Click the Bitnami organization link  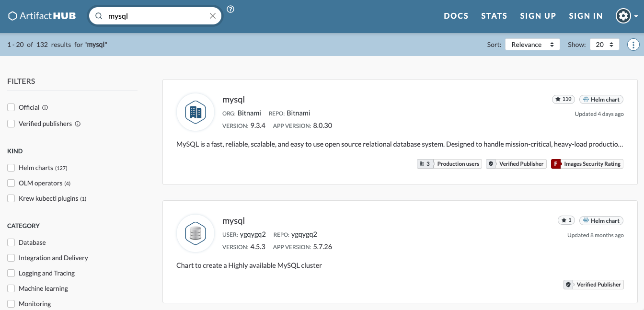tap(249, 113)
